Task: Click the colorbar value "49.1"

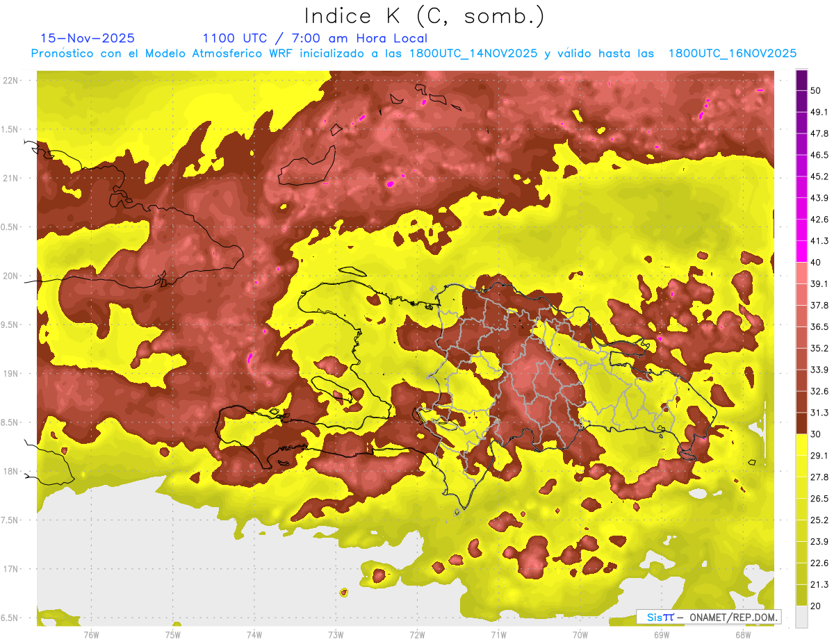Action: tap(819, 112)
